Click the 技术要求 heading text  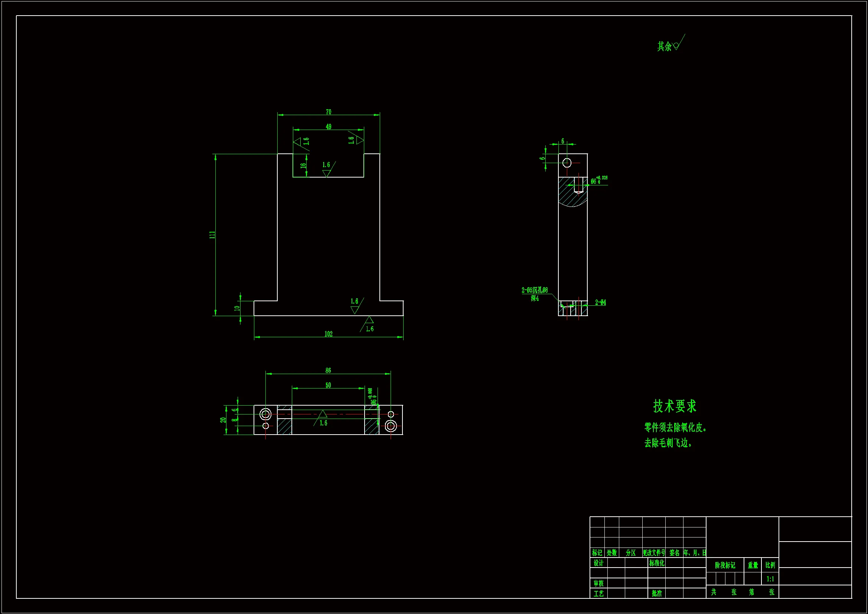[x=675, y=406]
